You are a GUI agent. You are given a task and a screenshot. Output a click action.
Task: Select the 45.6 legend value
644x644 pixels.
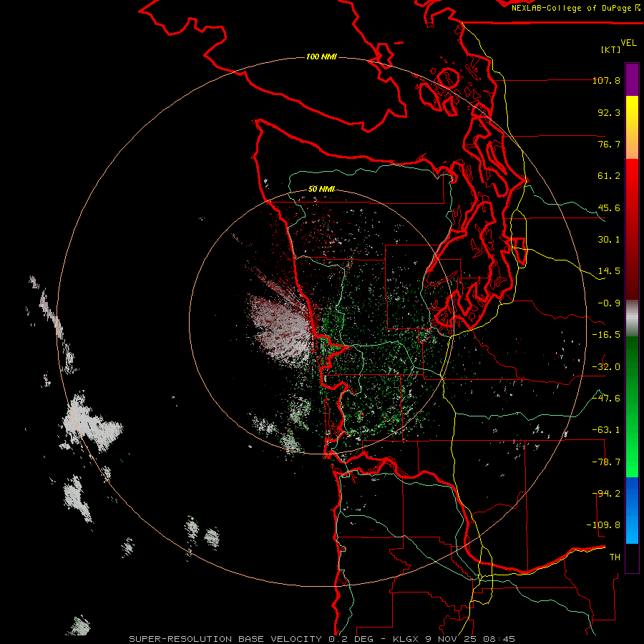point(609,208)
